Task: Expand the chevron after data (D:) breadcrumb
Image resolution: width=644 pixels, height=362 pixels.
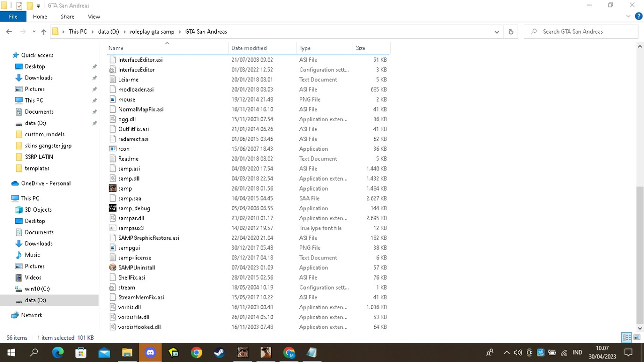Action: coord(125,32)
